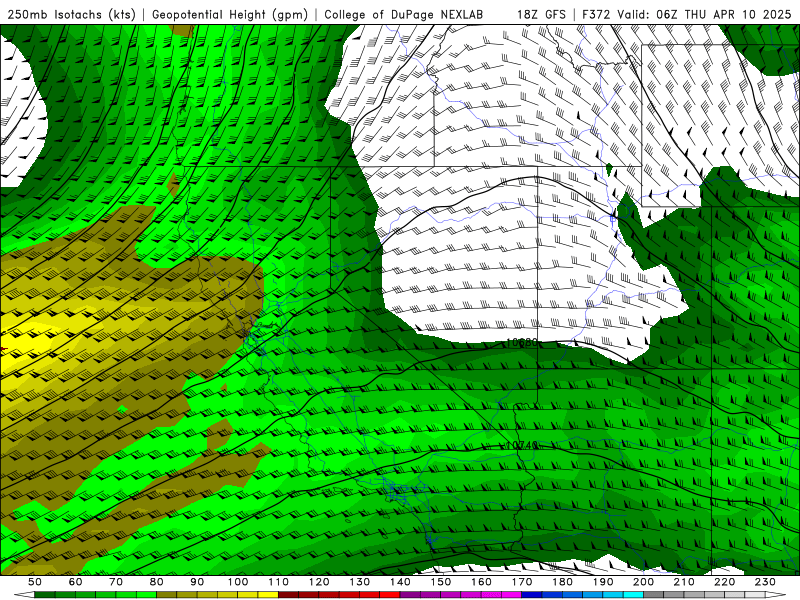This screenshot has width=800, height=600.
Task: Click the 'F372' forecast hour label
Action: [x=596, y=15]
